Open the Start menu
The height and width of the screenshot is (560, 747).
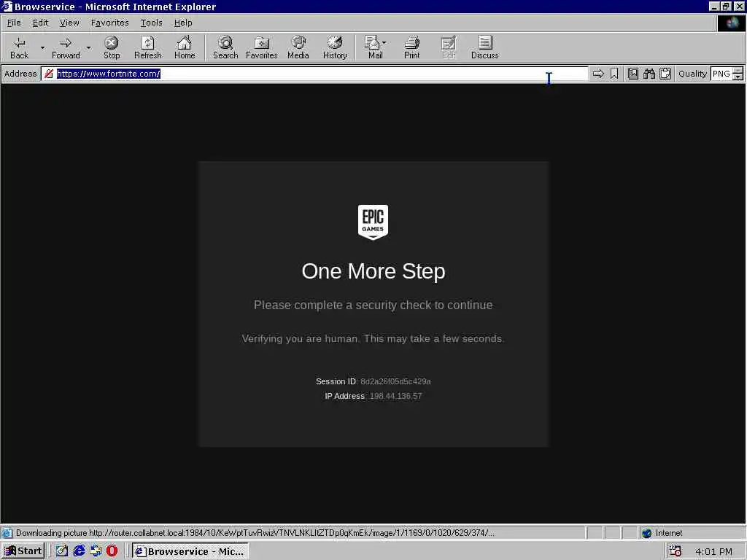click(23, 551)
